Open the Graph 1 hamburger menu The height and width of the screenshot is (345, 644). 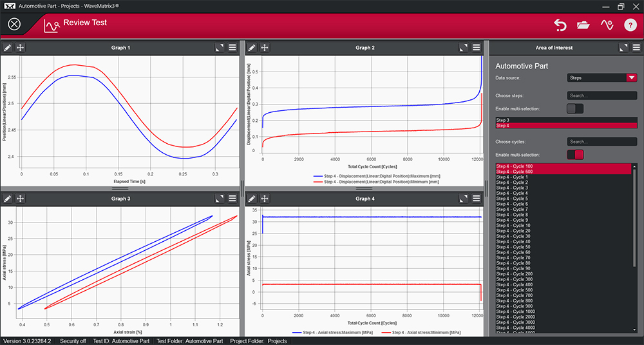[x=232, y=48]
